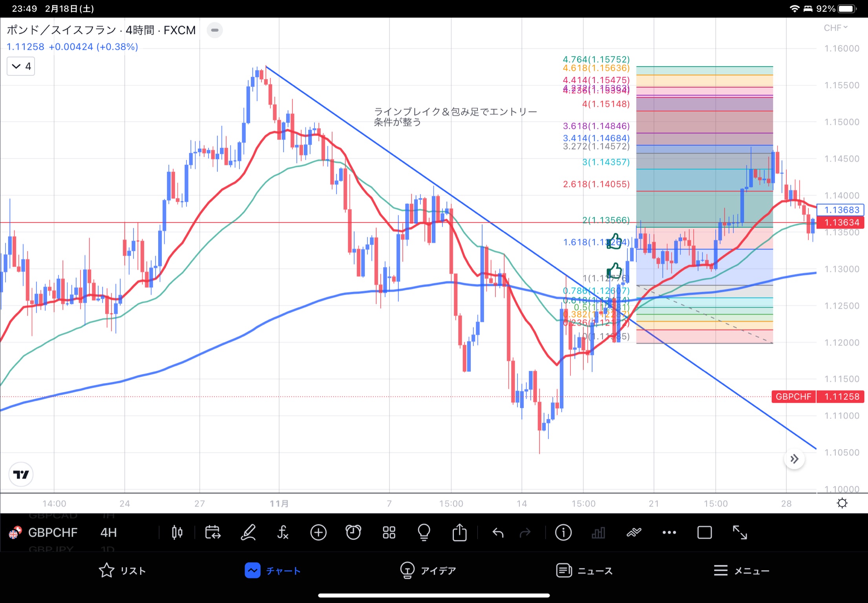Select the 1.13683 blue price label
The image size is (868, 603).
[x=840, y=210]
